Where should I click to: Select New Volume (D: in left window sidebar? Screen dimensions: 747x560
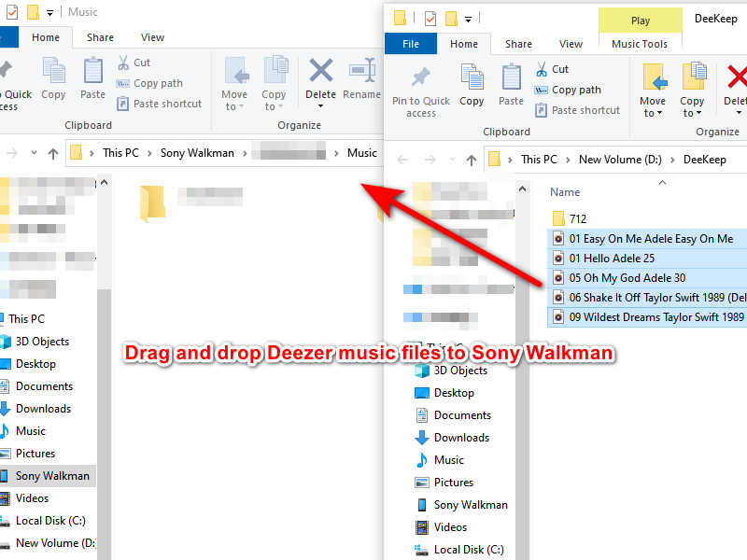point(55,543)
